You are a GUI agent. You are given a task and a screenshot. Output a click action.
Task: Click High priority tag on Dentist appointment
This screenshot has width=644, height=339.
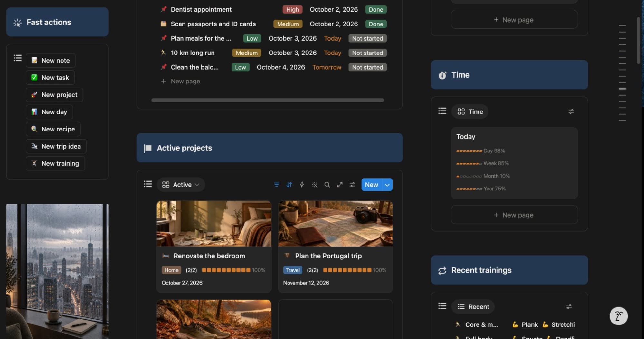click(292, 9)
